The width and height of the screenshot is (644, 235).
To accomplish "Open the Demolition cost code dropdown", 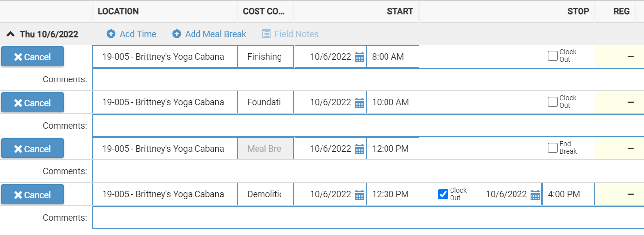I will [x=265, y=195].
